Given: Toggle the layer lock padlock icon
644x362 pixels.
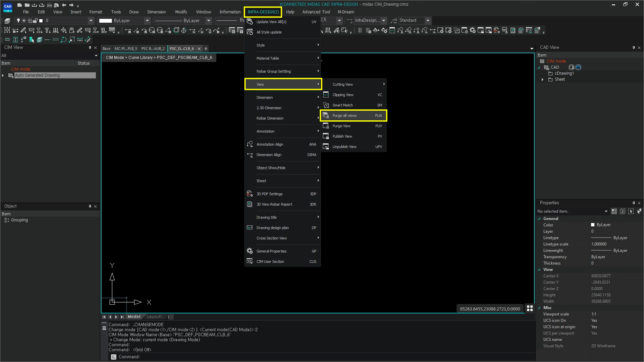Looking at the screenshot, I should (x=35, y=21).
